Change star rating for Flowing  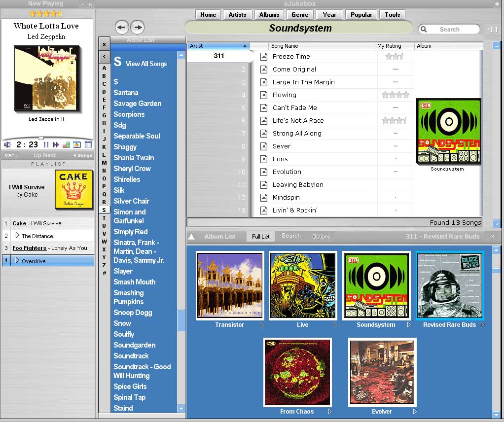click(x=396, y=95)
